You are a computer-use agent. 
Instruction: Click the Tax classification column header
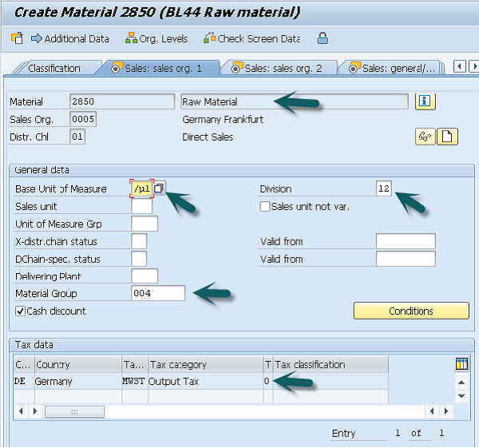[x=331, y=364]
